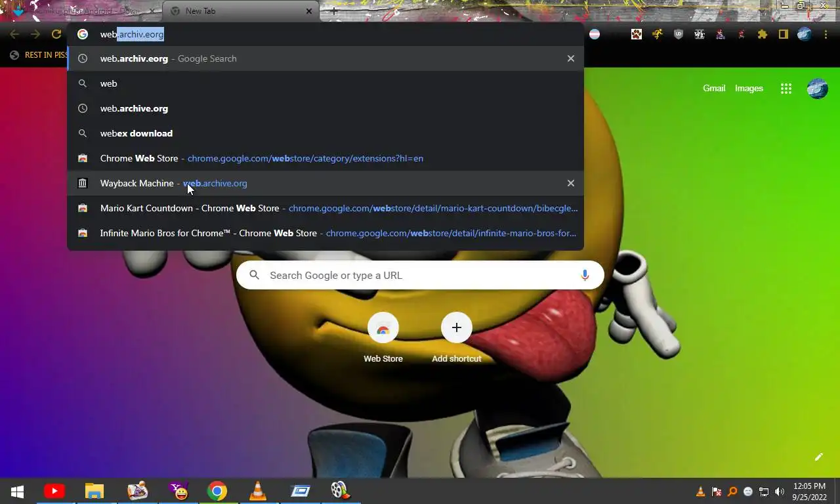Click the address bar text web.archiv.eorg

click(x=132, y=34)
